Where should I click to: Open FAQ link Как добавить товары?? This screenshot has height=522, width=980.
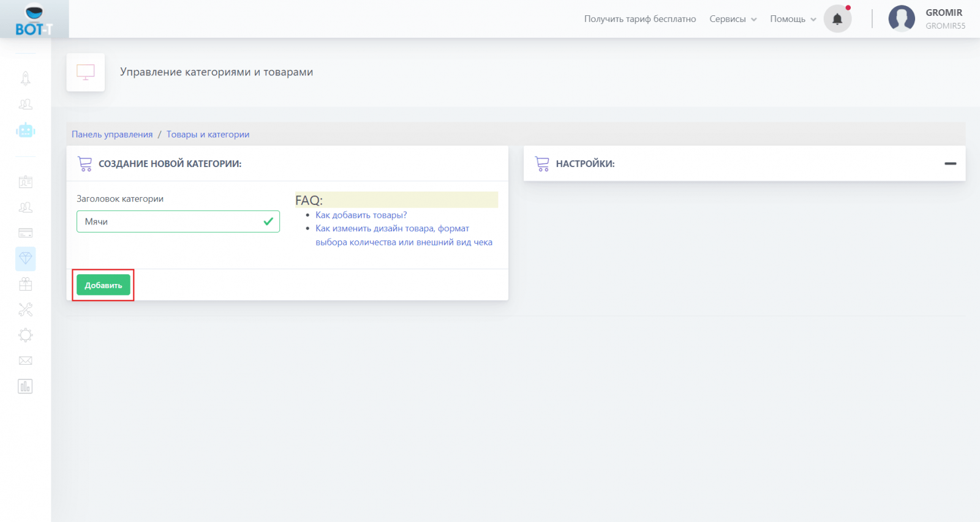point(361,215)
